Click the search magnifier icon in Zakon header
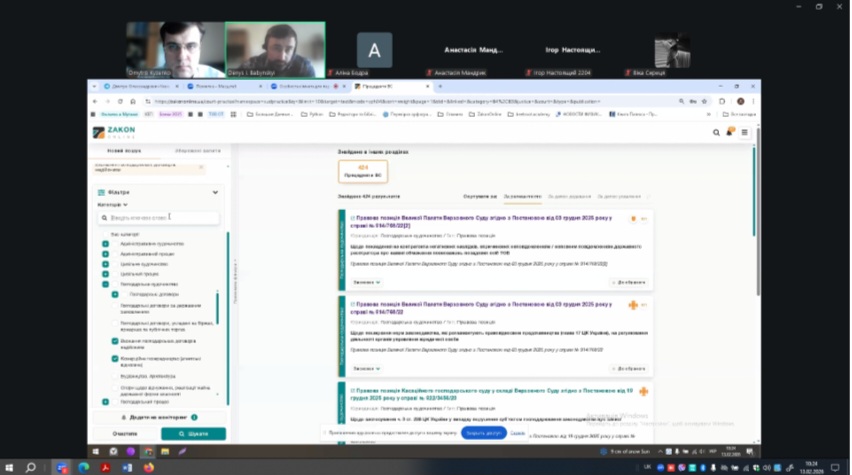Viewport: 852px width, 475px height. click(x=716, y=133)
